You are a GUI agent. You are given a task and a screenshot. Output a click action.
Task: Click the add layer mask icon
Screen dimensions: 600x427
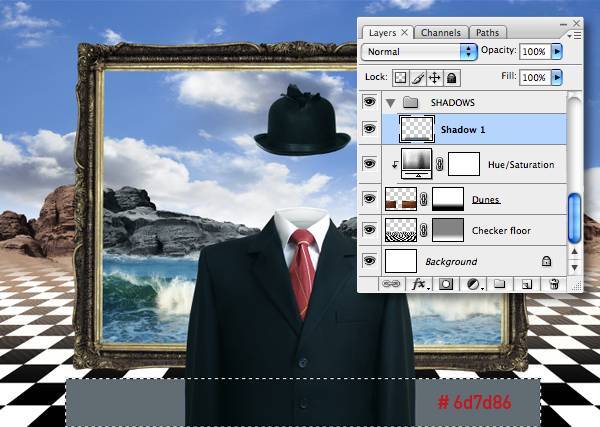click(x=446, y=284)
